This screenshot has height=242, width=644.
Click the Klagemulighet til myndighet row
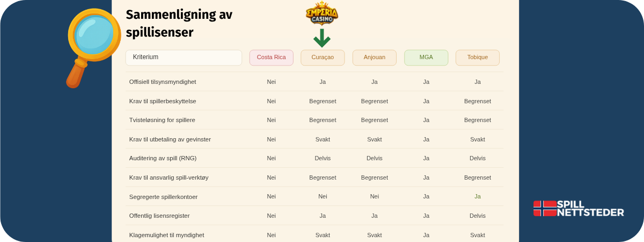point(314,235)
